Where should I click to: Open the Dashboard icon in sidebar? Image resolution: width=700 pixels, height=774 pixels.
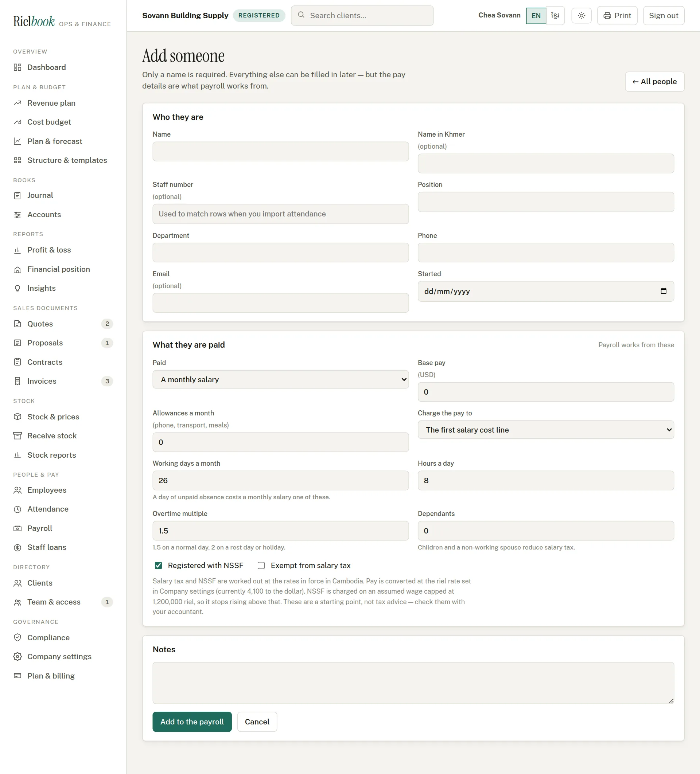[x=17, y=67]
